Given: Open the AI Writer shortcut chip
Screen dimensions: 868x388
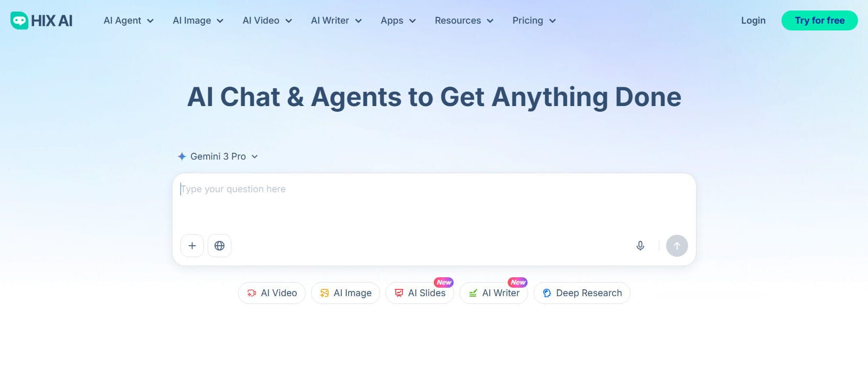Looking at the screenshot, I should pyautogui.click(x=494, y=293).
